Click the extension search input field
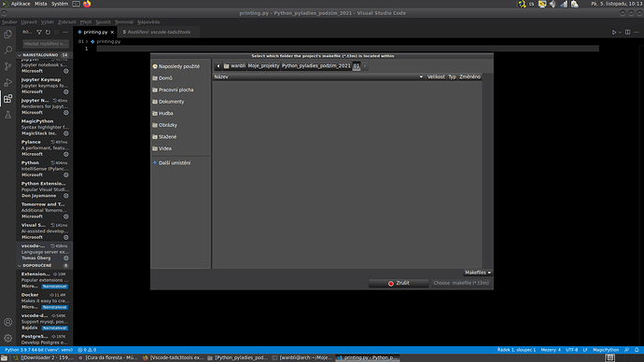This screenshot has height=362, width=644. (x=46, y=44)
